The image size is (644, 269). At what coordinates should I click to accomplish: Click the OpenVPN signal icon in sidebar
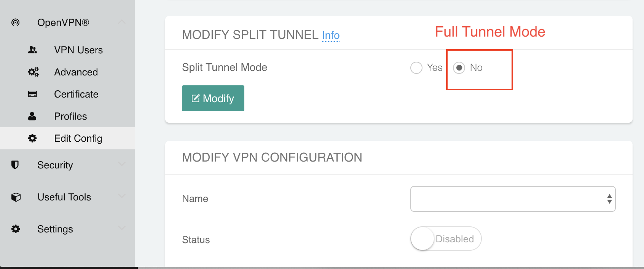click(16, 22)
